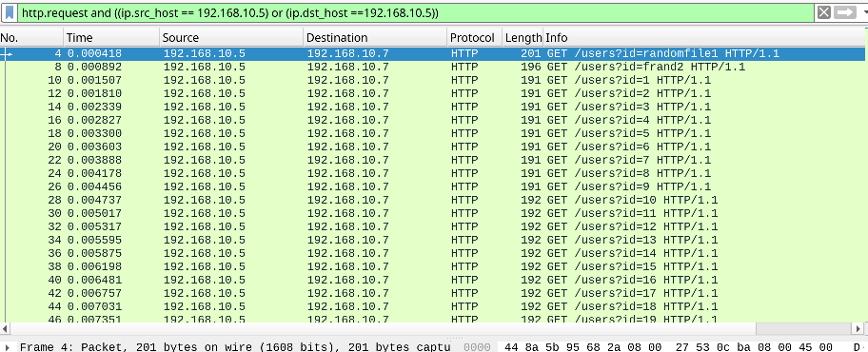Sort by the Source column header
Screen dimensions: 868x352
click(x=231, y=38)
